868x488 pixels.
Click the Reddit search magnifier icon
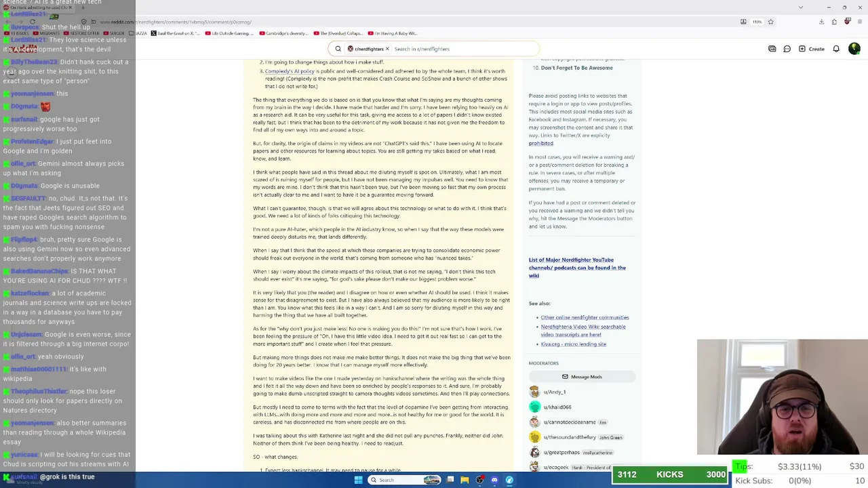338,49
